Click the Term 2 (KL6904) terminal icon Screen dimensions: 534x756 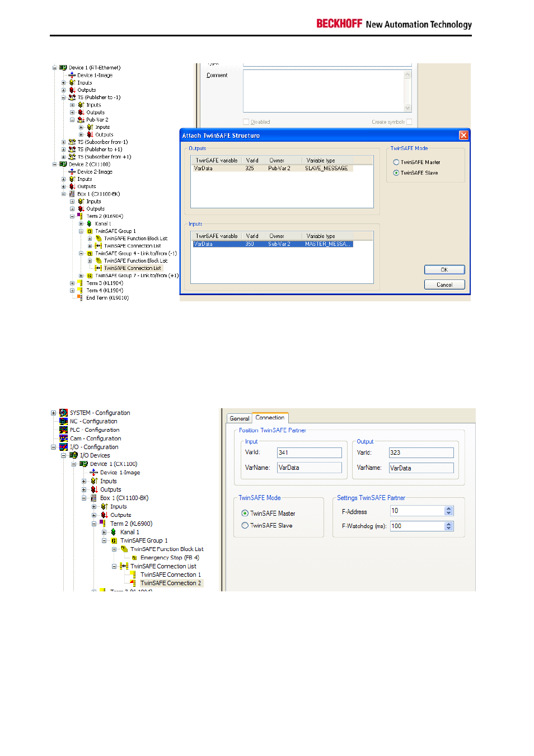click(80, 216)
